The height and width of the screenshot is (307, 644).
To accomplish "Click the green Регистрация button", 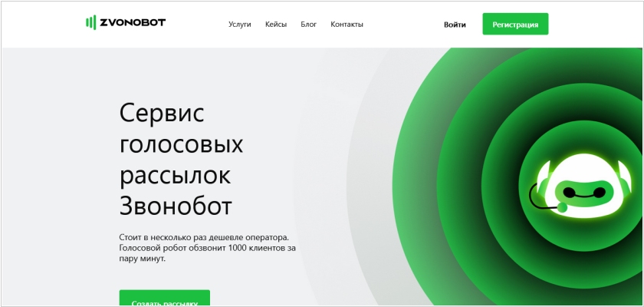I will click(x=515, y=25).
